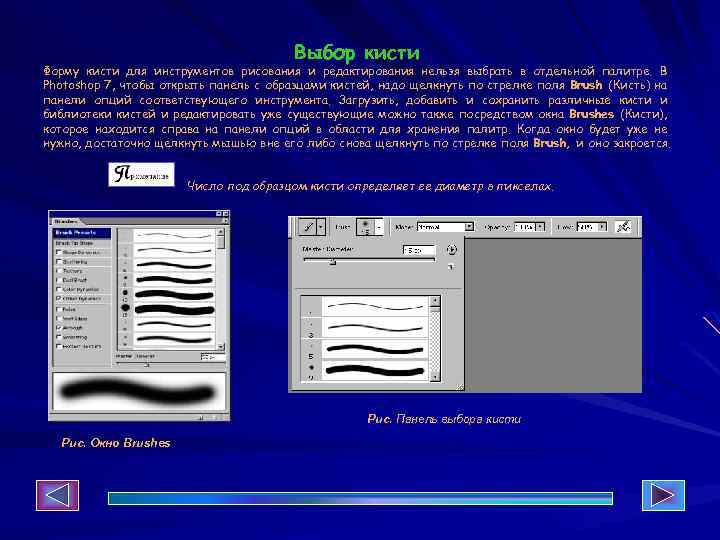Open the brush picker flyout menu arrow
The width and height of the screenshot is (720, 540).
pos(452,249)
